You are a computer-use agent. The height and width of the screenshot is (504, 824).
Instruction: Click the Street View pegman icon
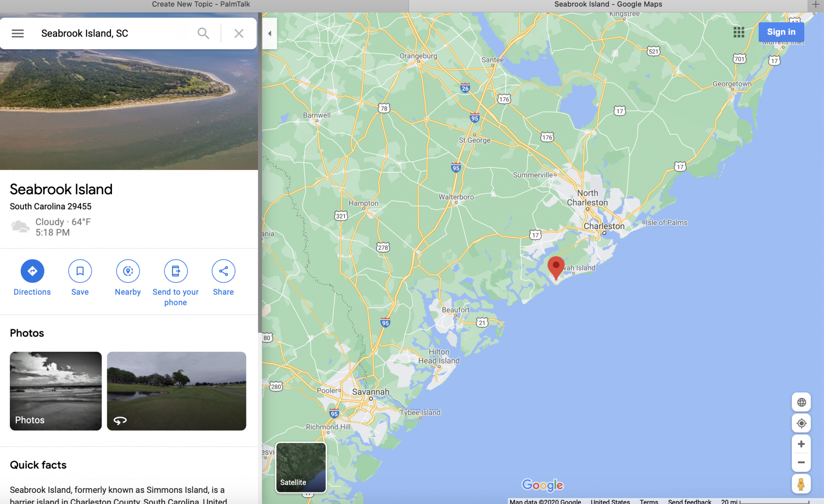(801, 484)
